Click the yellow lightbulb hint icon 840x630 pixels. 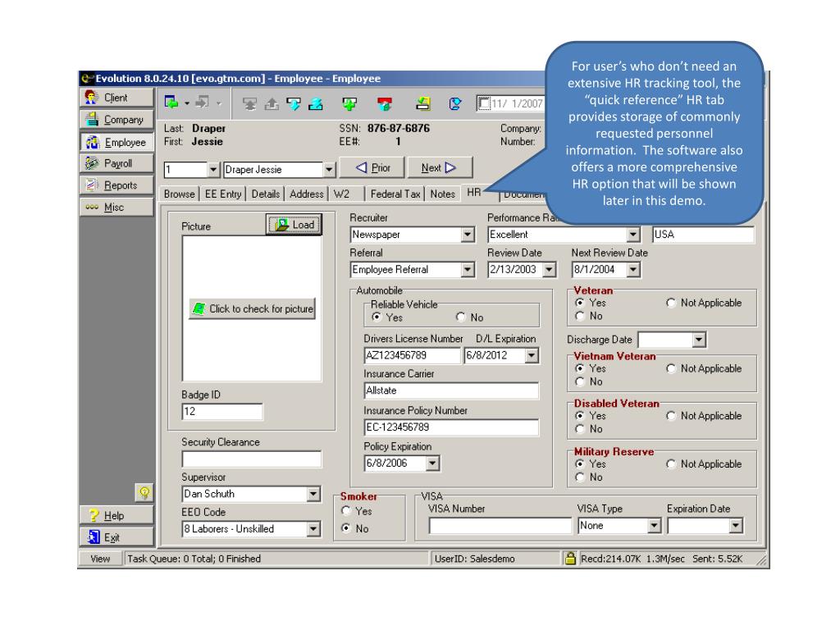tap(144, 492)
